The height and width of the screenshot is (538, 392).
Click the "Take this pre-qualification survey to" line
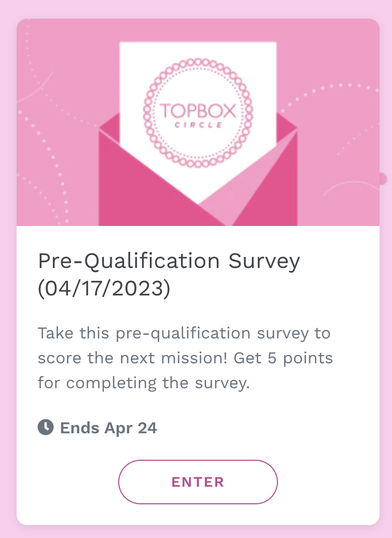pos(184,333)
